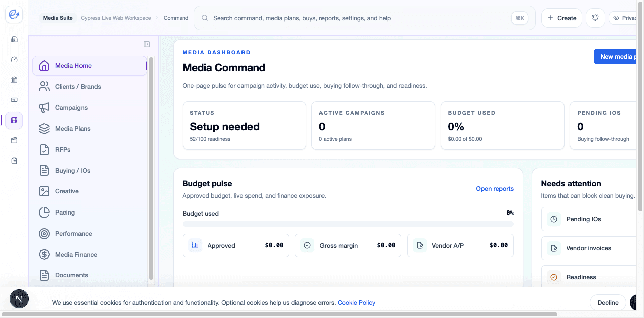This screenshot has height=318, width=644.
Task: Click the Buying / IOs document icon
Action: [x=44, y=171]
